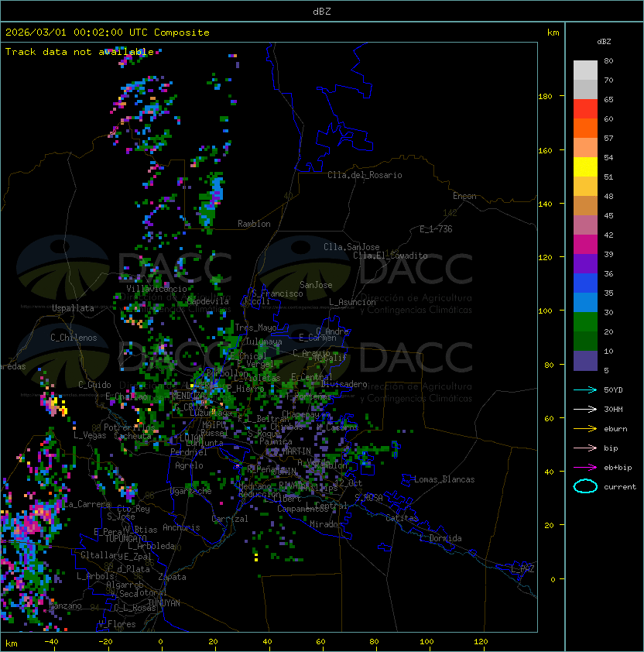Click the '-40' km tick on horizontal axis

click(x=51, y=642)
